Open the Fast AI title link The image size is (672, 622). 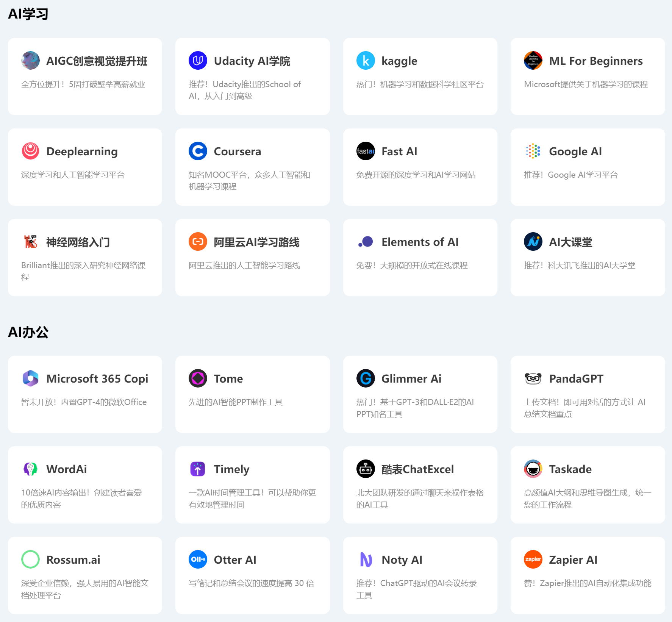point(399,152)
